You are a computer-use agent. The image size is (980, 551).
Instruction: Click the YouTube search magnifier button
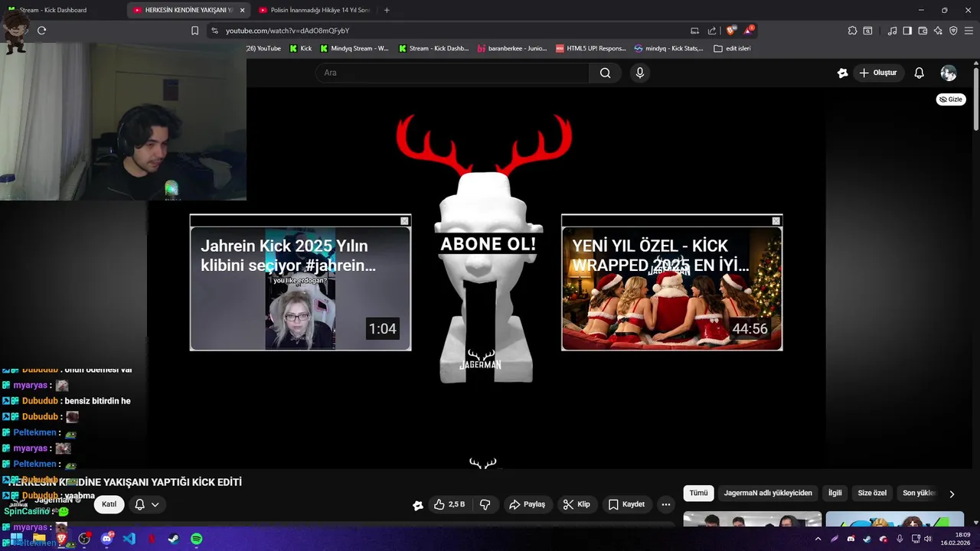[x=605, y=73]
